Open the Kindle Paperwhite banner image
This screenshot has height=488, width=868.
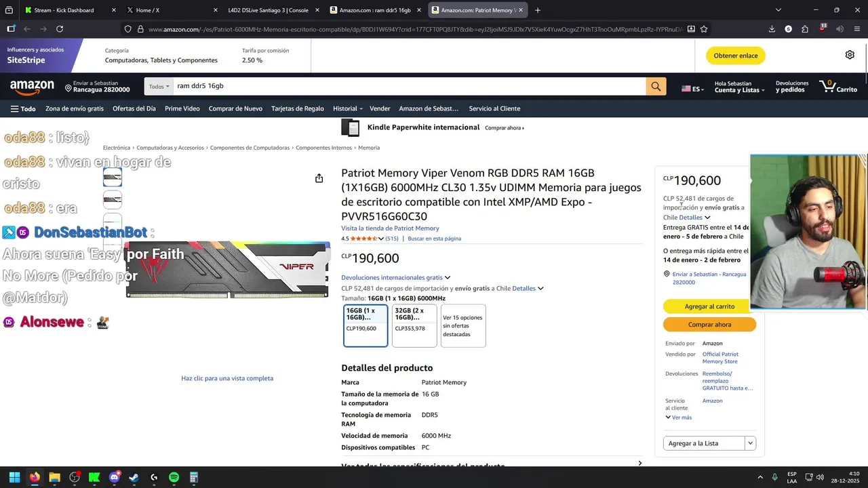(x=350, y=127)
